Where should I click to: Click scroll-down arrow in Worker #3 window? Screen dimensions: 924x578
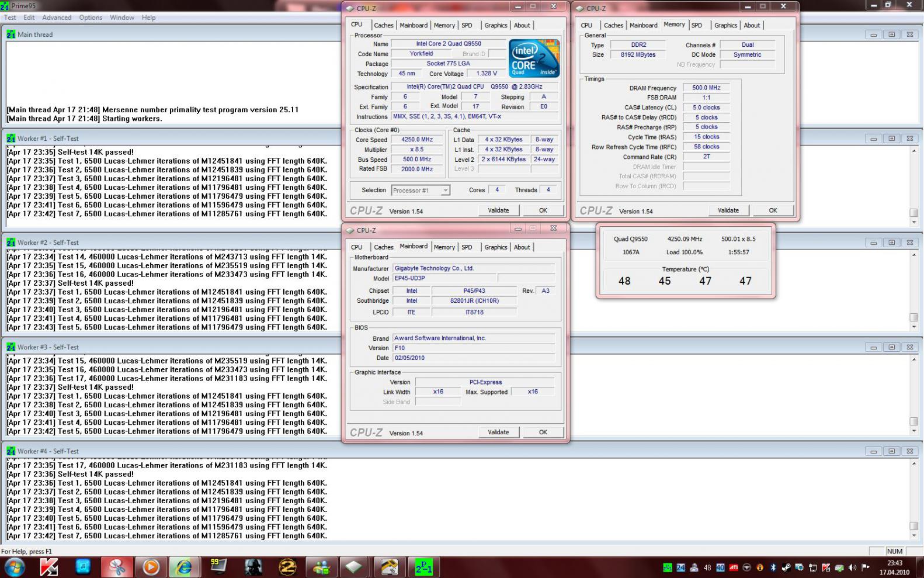coord(914,431)
